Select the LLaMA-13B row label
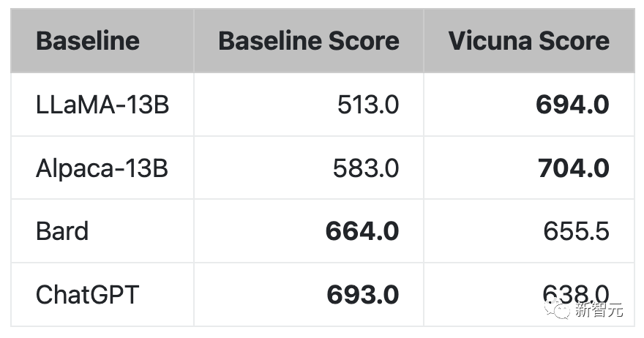The height and width of the screenshot is (338, 644). click(102, 105)
